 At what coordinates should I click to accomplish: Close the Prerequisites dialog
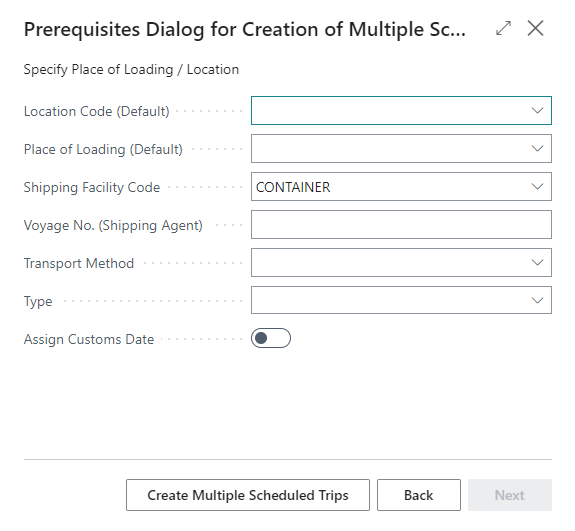tap(535, 28)
